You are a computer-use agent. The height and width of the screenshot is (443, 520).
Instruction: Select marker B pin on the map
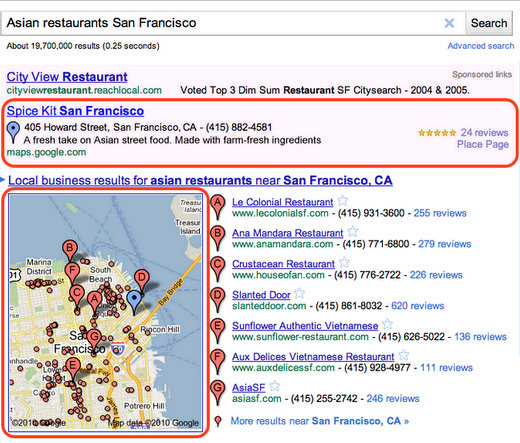click(x=70, y=251)
